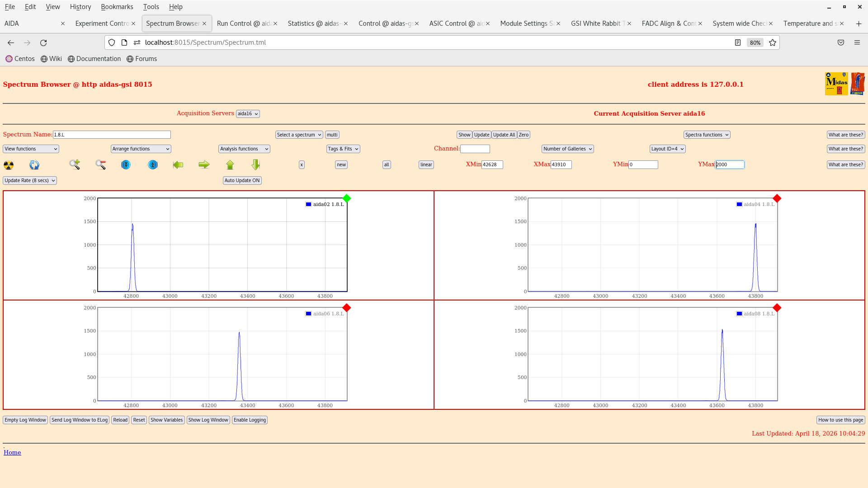Select the green diamond on aida02 plot
This screenshot has height=488, width=868.
(x=347, y=198)
